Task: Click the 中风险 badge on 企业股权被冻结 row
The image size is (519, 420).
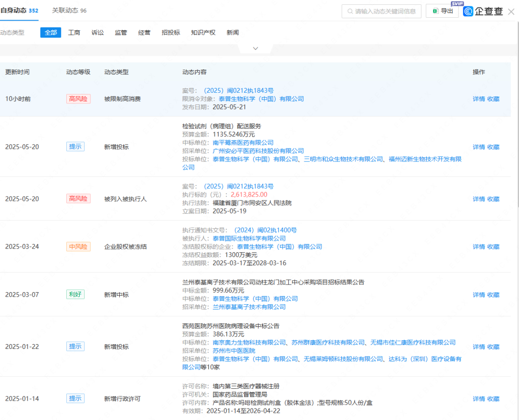Action: click(x=78, y=247)
